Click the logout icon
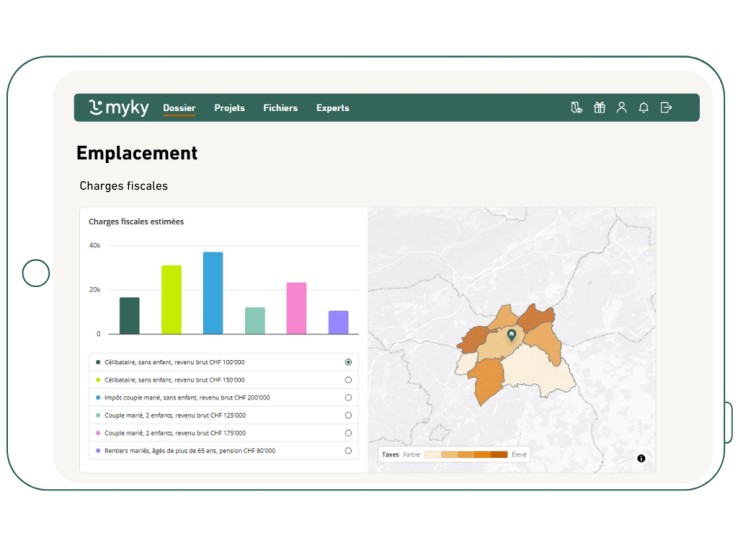The image size is (738, 554). coord(666,108)
